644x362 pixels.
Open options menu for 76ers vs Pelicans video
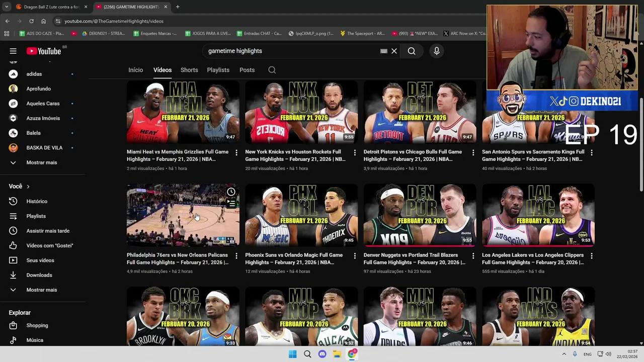click(236, 255)
